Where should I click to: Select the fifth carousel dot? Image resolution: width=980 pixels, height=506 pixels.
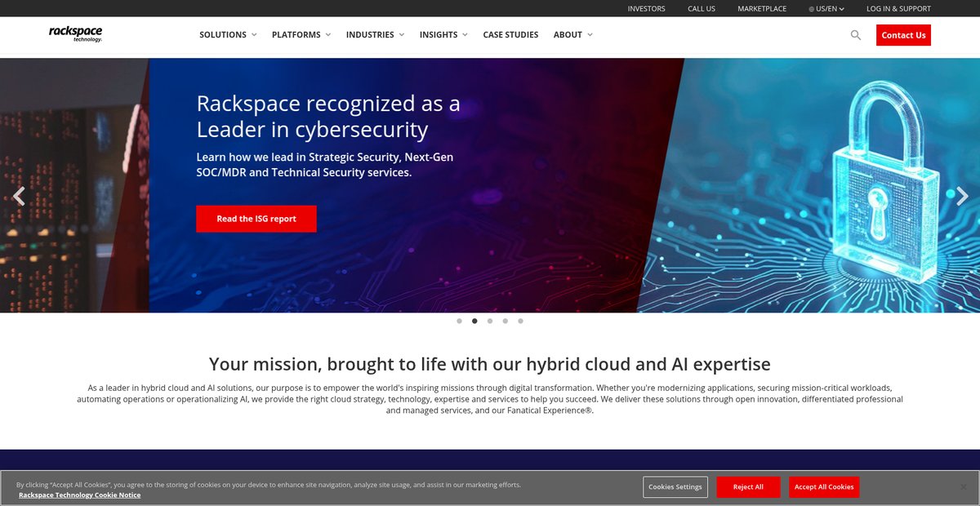(521, 321)
